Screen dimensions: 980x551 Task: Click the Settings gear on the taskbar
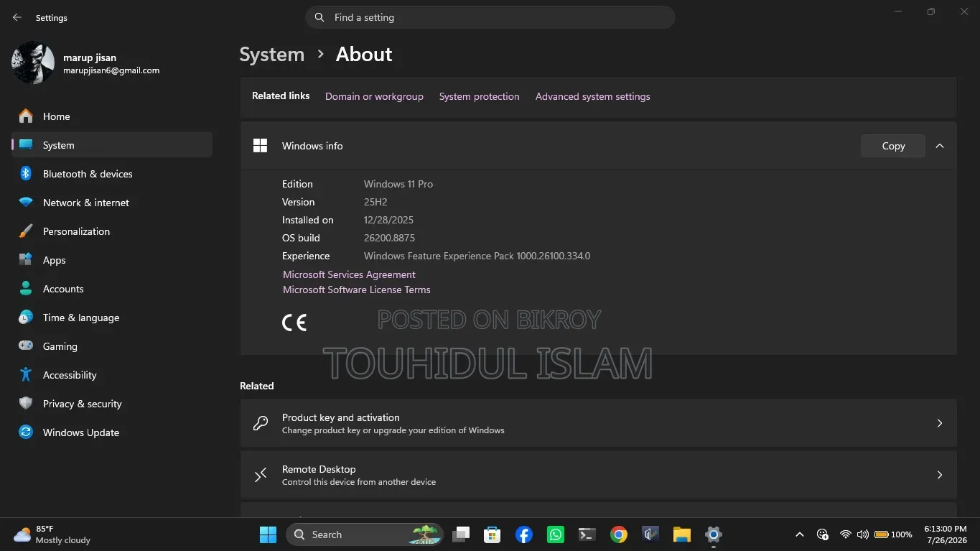click(x=713, y=534)
